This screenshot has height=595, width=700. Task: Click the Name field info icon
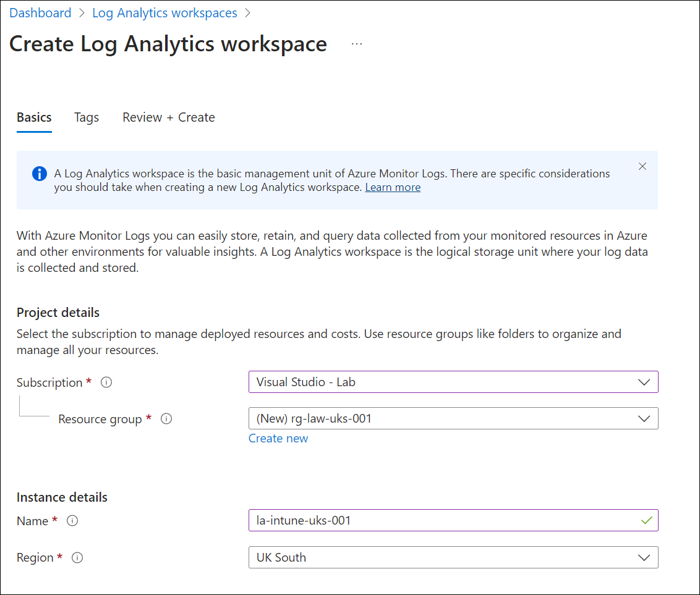72,521
